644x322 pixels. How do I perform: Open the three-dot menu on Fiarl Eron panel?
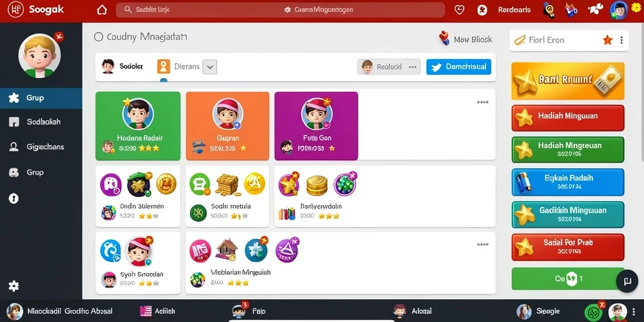(x=621, y=40)
